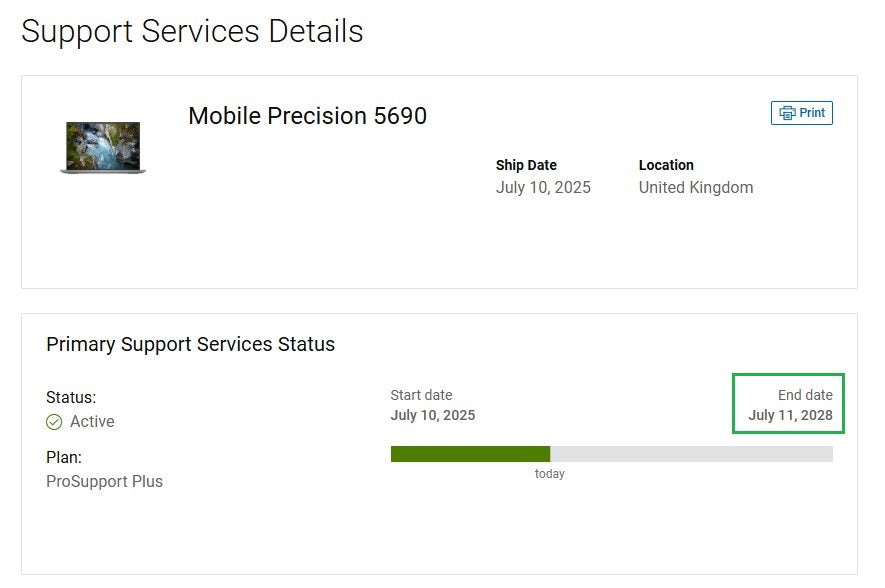Click the United Kingdom location value
The image size is (885, 588).
click(696, 187)
